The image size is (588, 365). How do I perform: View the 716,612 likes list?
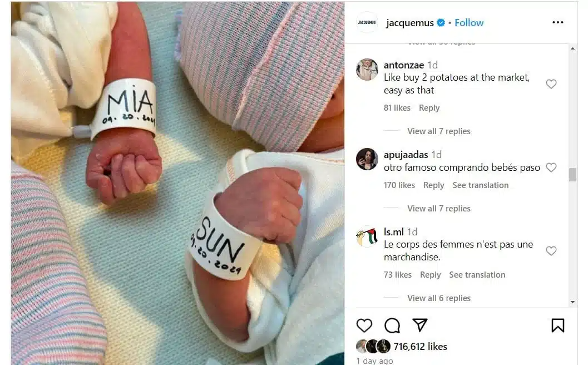[x=420, y=347]
